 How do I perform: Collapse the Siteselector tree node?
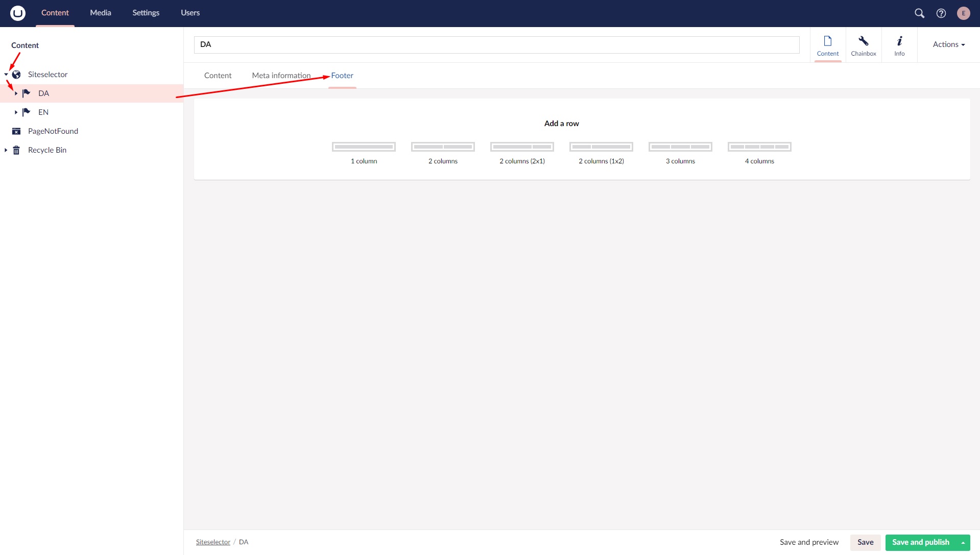pos(6,75)
